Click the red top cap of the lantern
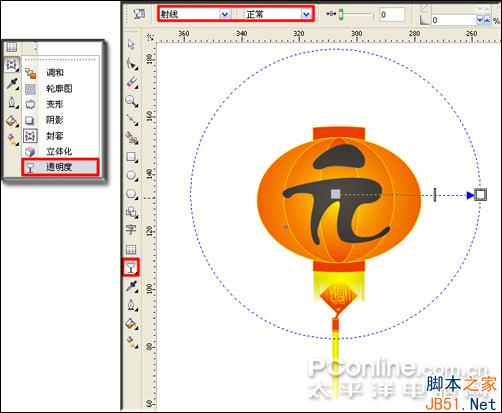Image resolution: width=502 pixels, height=413 pixels. click(339, 133)
